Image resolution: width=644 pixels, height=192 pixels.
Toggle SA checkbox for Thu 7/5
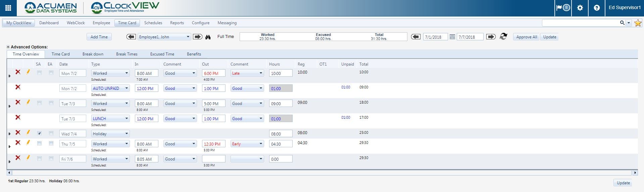(x=39, y=143)
